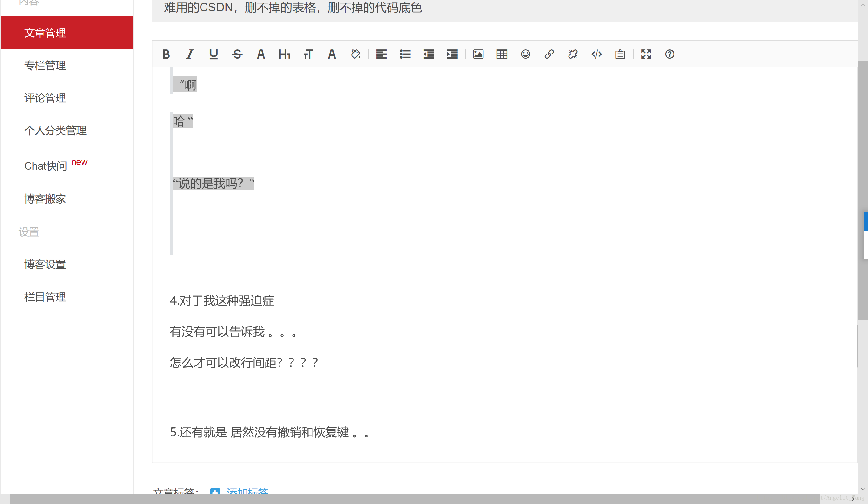The image size is (868, 504).
Task: Remove the hyperlink with unlink tool
Action: point(573,54)
